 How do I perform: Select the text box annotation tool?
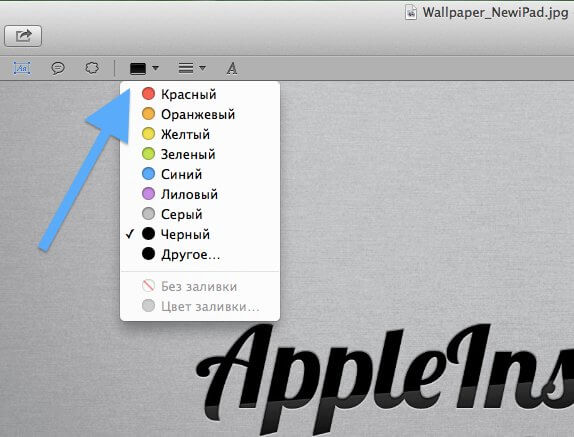coord(22,68)
